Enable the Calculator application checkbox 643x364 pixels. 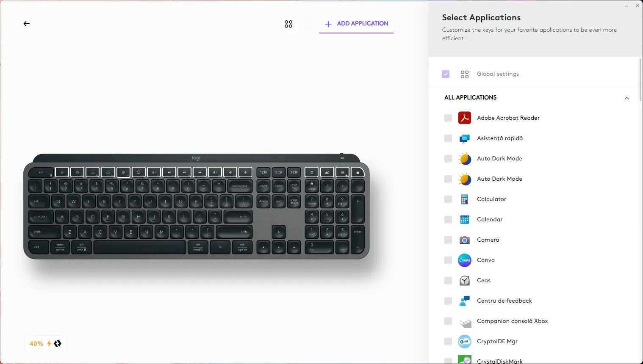pos(448,199)
